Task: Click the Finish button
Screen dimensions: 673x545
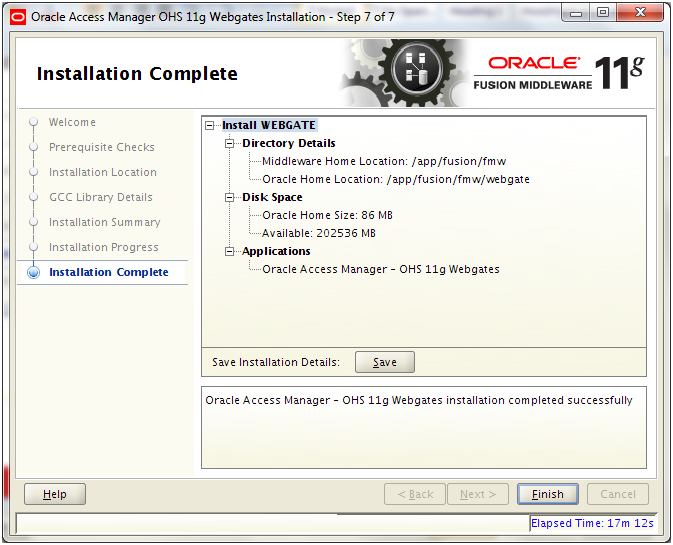Action: pyautogui.click(x=548, y=494)
